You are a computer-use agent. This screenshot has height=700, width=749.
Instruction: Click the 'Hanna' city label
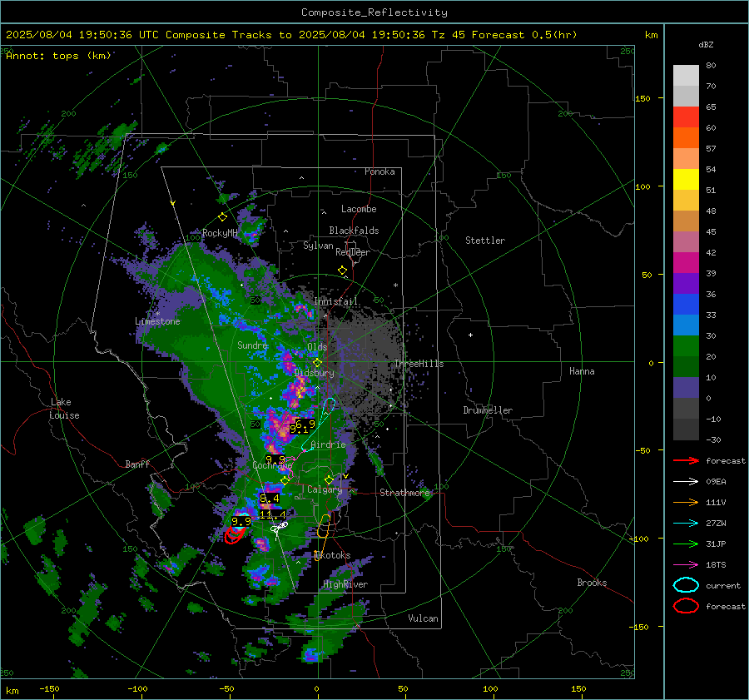(582, 371)
